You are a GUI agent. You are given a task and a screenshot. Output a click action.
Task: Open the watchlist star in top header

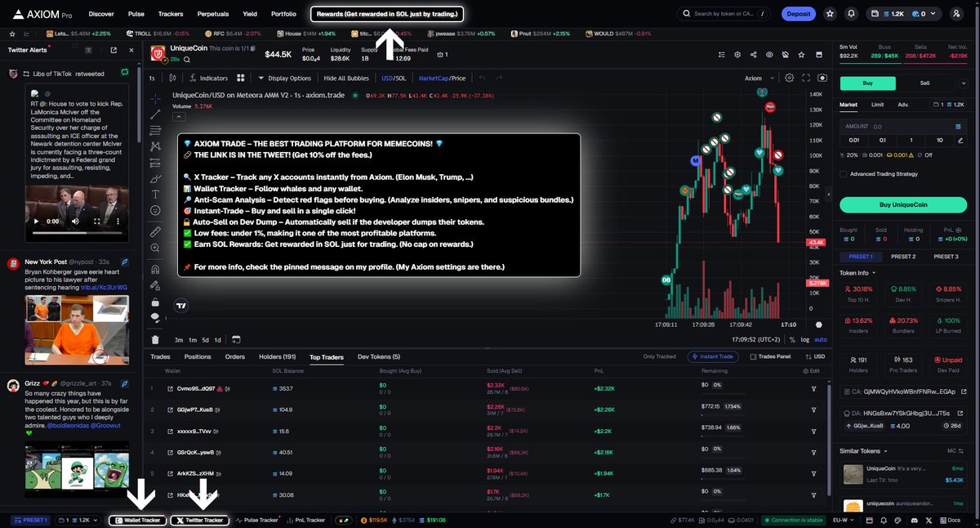pyautogui.click(x=831, y=14)
